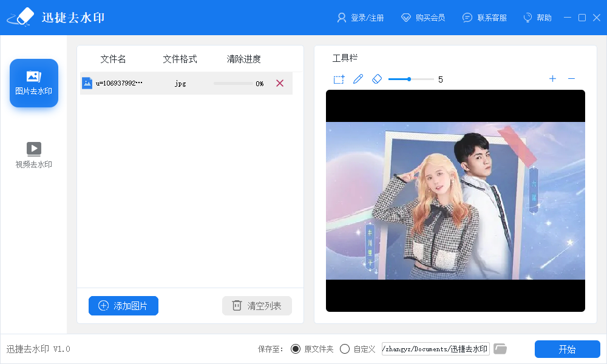Click the image file type icon
607x364 pixels.
87,83
